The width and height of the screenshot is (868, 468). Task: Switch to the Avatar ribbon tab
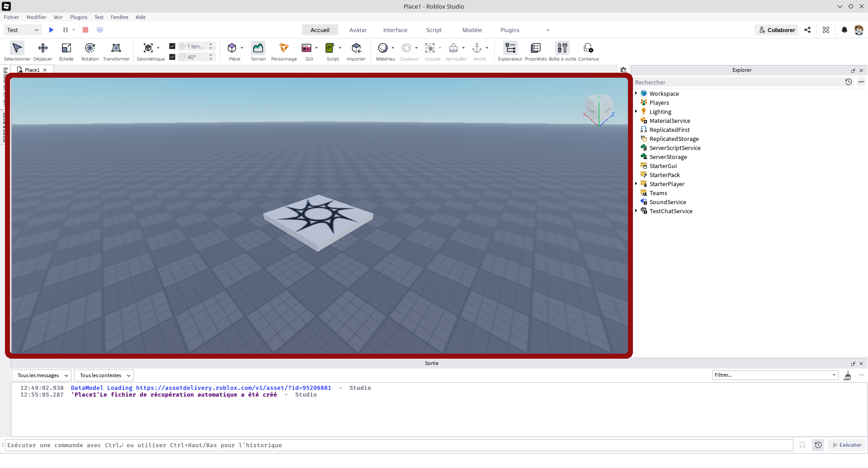(x=358, y=30)
